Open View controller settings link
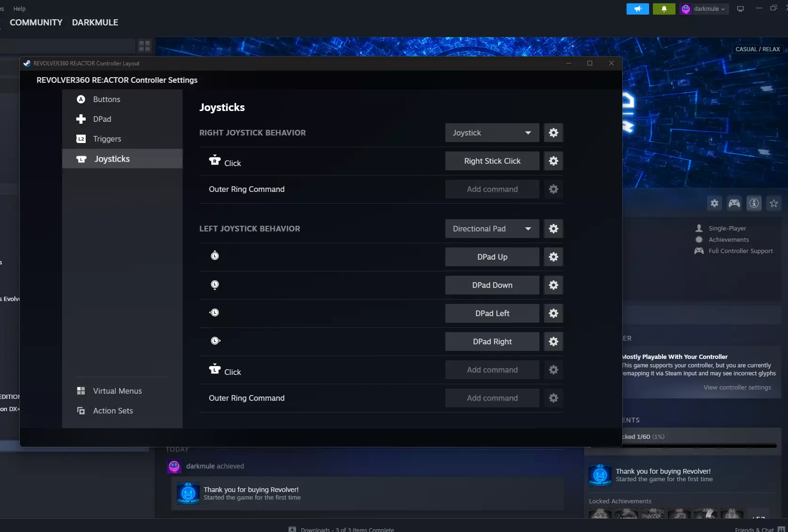 click(737, 388)
